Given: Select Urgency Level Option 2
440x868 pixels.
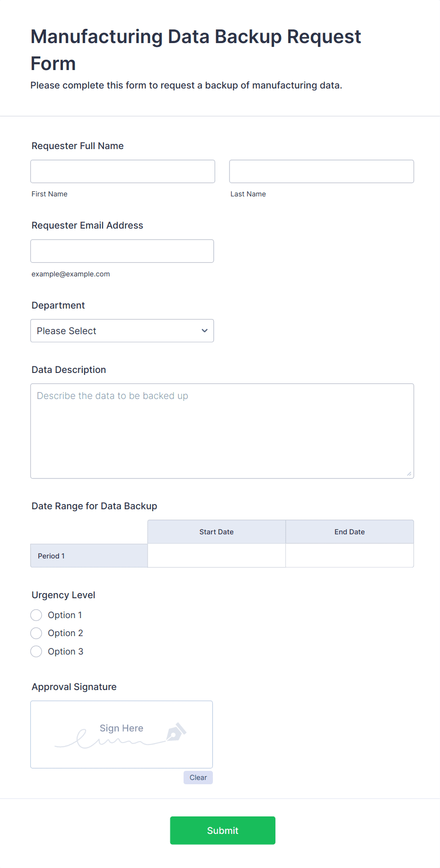Looking at the screenshot, I should coord(36,633).
